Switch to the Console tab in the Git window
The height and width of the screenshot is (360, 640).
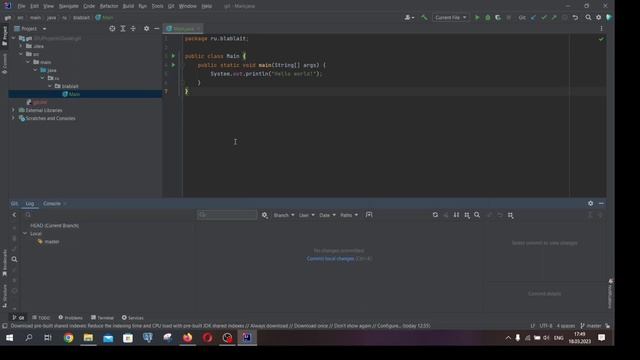pos(52,203)
